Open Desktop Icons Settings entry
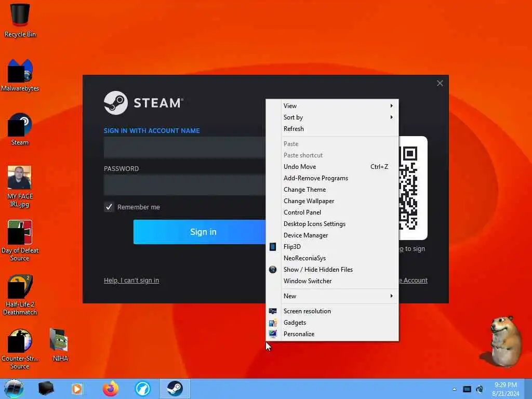 pos(332,224)
